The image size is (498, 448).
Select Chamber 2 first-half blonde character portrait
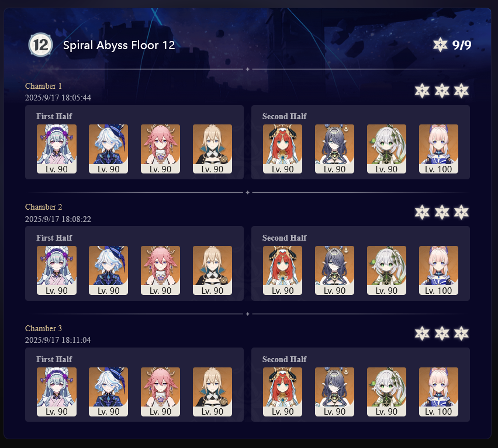click(x=212, y=270)
